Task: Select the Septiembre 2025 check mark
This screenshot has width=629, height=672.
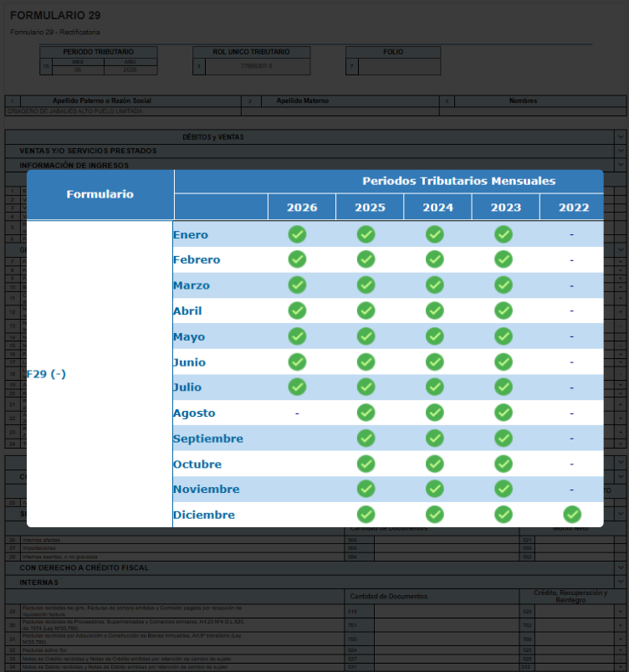Action: (x=366, y=439)
